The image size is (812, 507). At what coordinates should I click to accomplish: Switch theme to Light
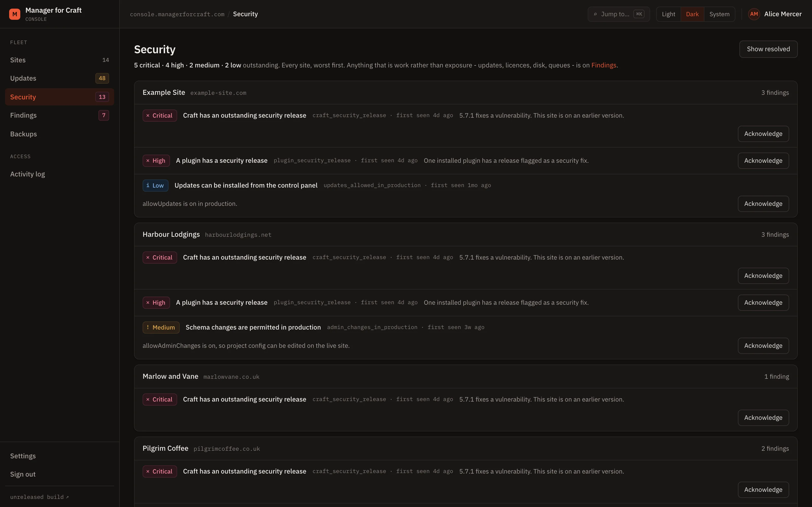[x=668, y=14]
